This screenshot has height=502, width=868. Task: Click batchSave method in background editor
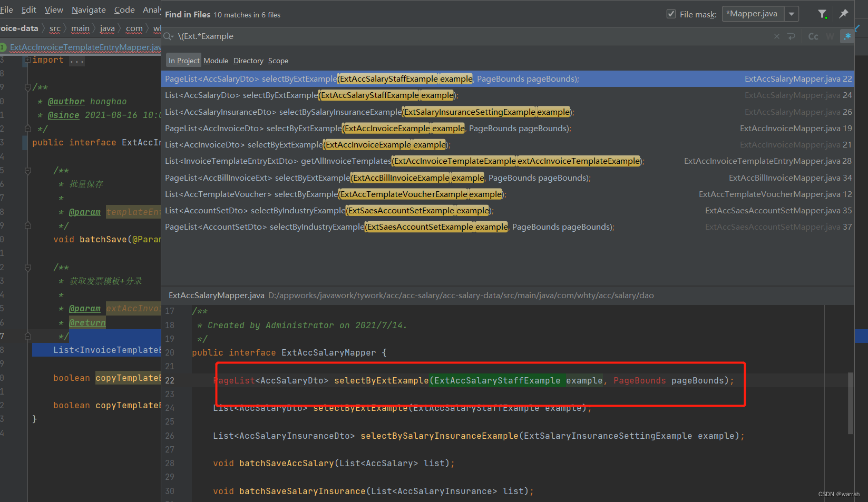103,239
